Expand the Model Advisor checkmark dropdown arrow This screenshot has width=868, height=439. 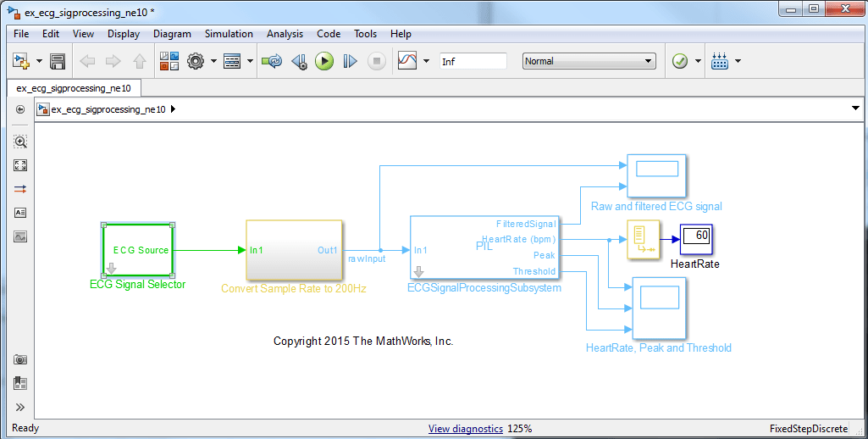[698, 61]
